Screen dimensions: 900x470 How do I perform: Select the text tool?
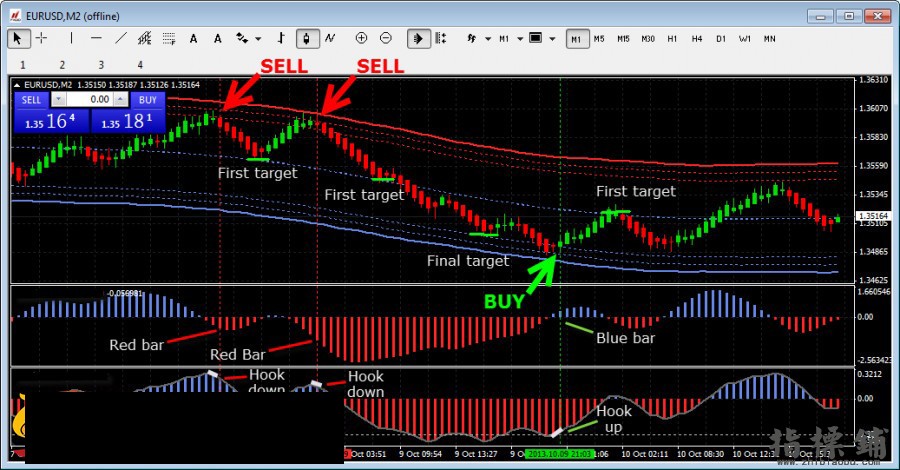click(193, 38)
